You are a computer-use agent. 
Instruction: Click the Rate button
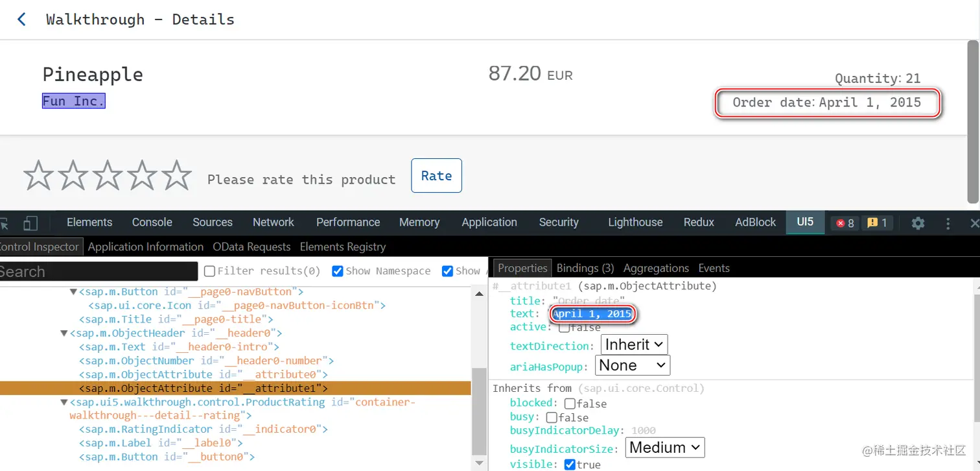(x=436, y=175)
